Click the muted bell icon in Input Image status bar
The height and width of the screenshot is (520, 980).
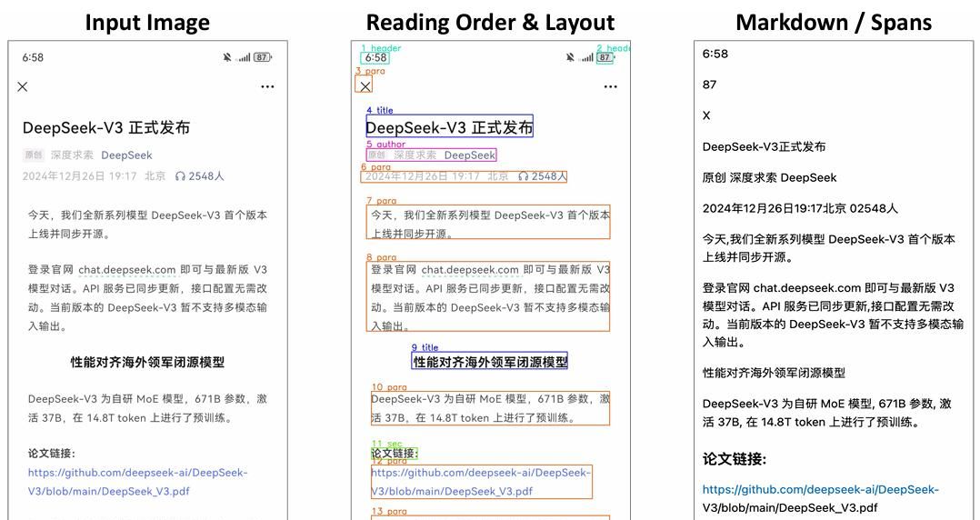click(x=227, y=57)
